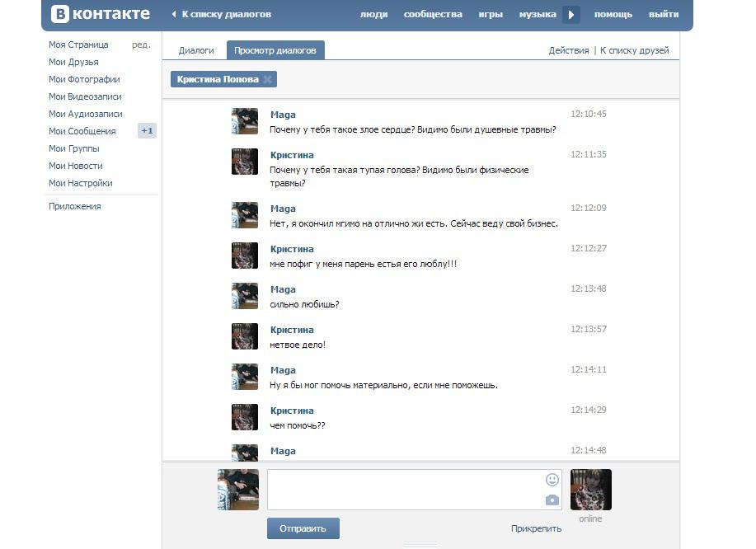Click Maga name on 12:12:09 message
Screen dimensions: 756x549
point(283,209)
